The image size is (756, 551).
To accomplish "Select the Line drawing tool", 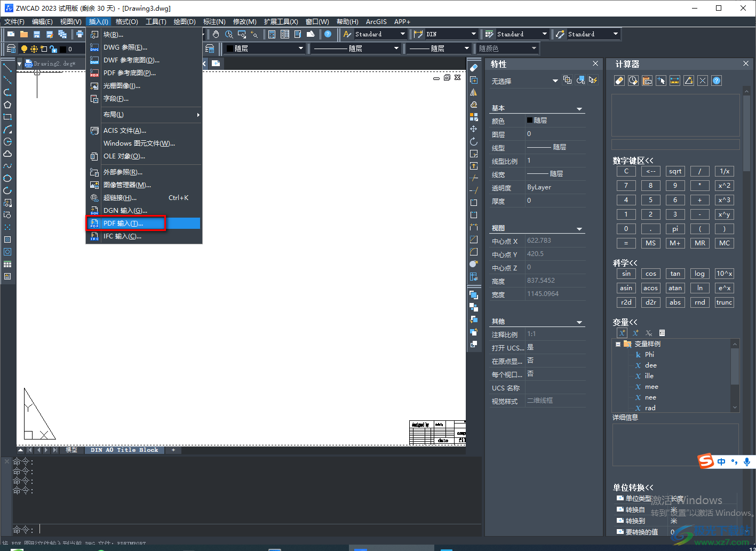I will [x=7, y=67].
